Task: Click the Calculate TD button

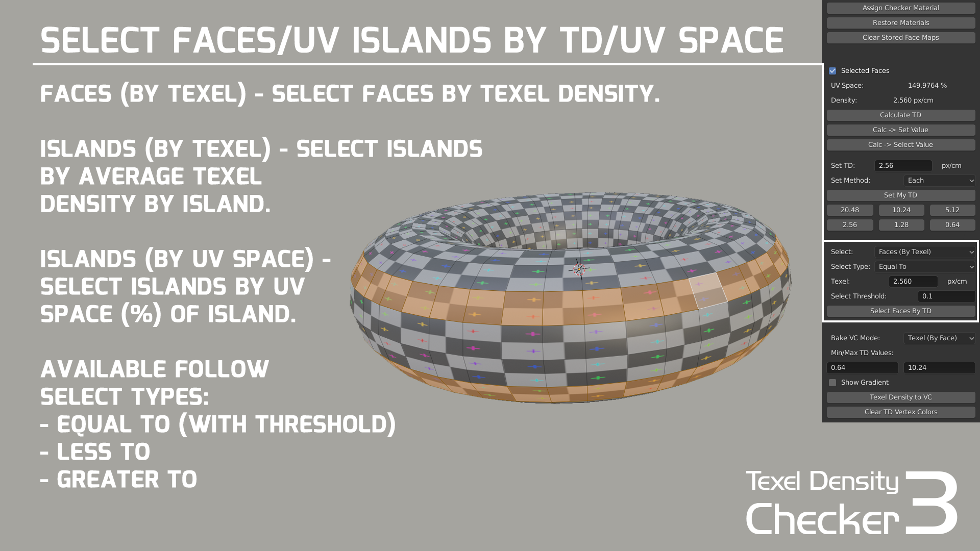Action: click(x=900, y=114)
